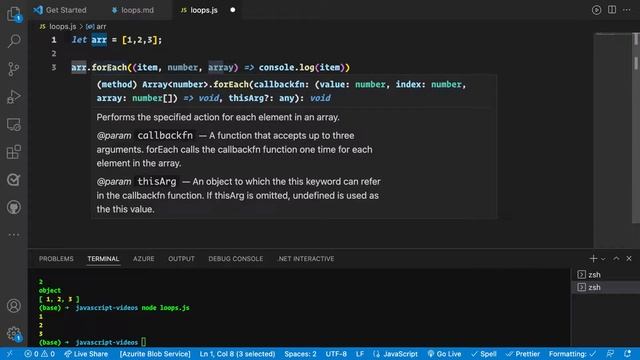Show additional views ellipsis in activity bar

(14, 235)
